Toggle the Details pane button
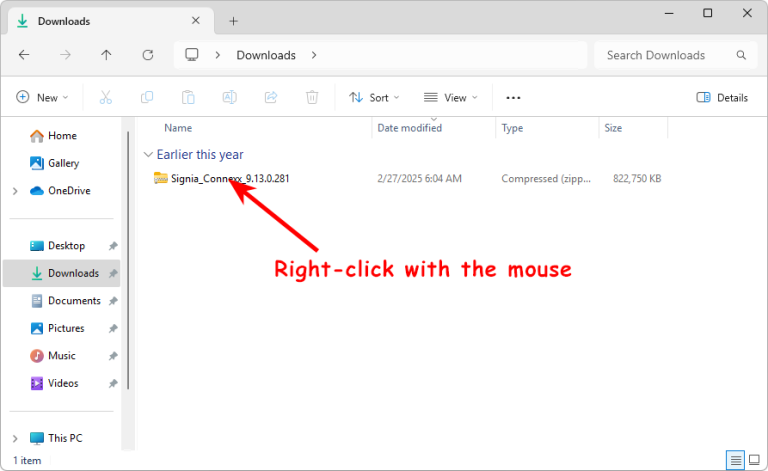 722,97
